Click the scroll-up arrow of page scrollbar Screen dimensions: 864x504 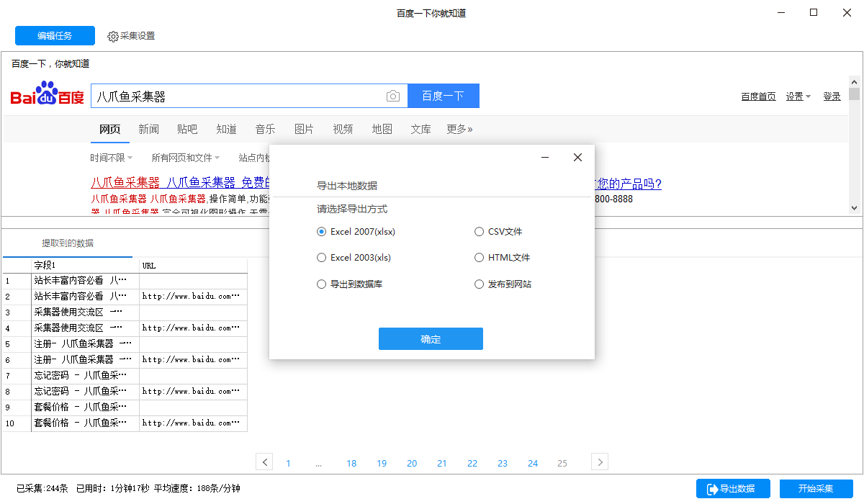[x=855, y=81]
